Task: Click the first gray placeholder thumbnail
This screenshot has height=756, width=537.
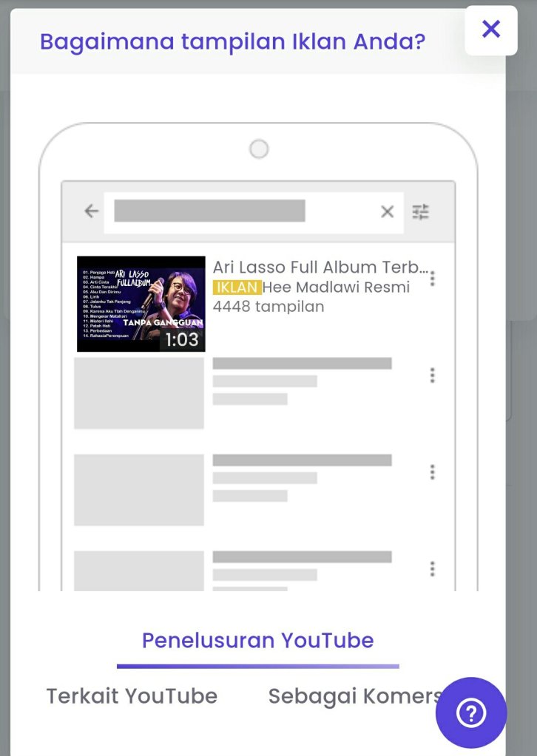Action: [139, 393]
